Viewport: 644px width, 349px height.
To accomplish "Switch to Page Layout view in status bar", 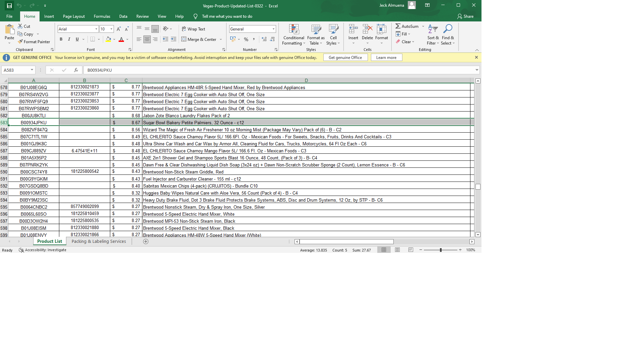I will point(397,250).
